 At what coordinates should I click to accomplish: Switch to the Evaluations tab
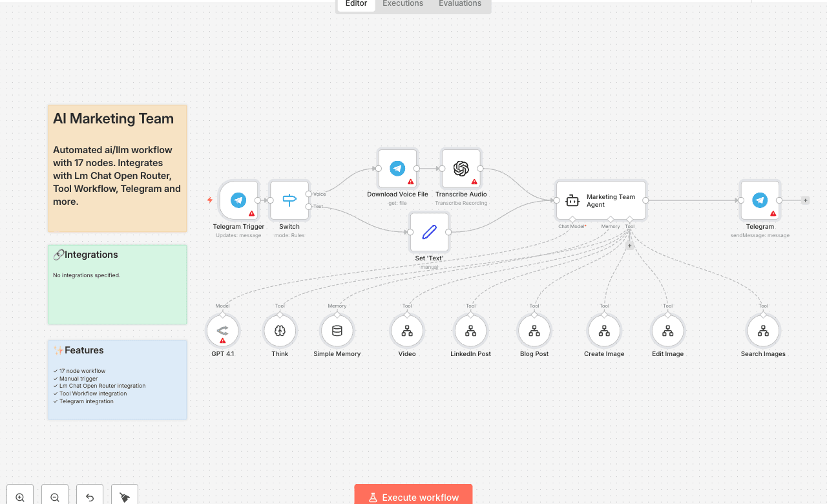point(459,4)
